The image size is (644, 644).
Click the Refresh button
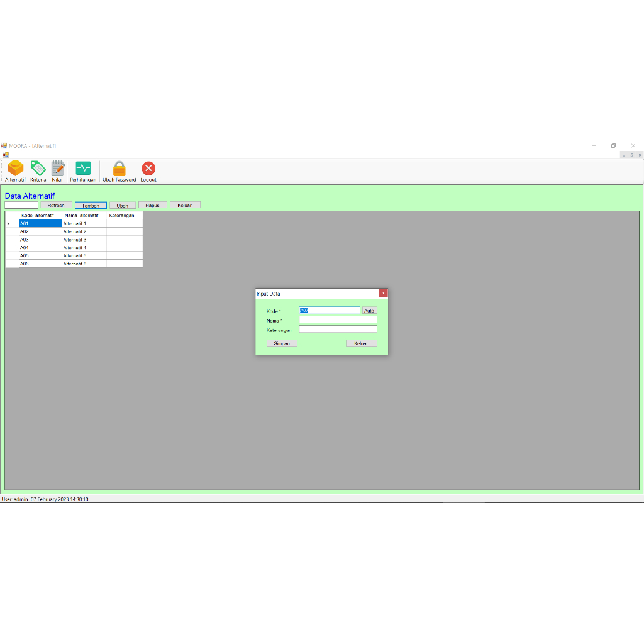point(56,205)
